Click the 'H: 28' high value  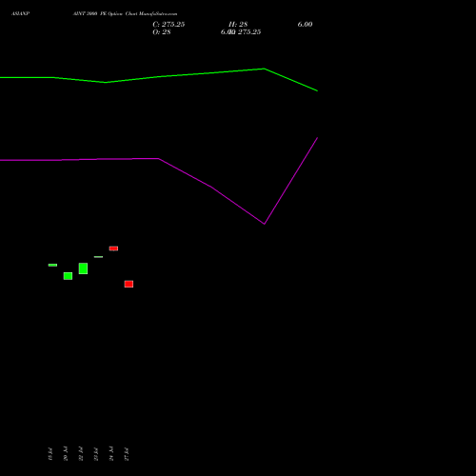click(x=238, y=25)
